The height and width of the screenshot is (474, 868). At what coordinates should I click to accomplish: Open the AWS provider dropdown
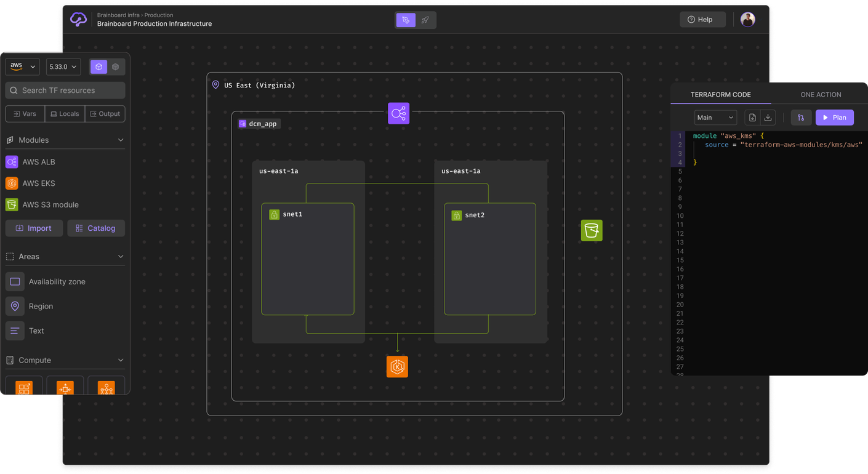coord(22,66)
